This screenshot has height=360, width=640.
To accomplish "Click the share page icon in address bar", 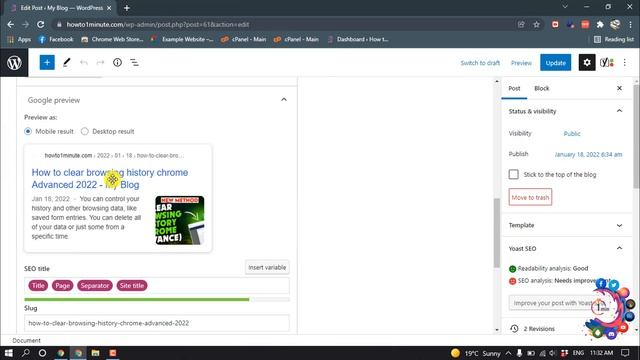I will pyautogui.click(x=521, y=24).
